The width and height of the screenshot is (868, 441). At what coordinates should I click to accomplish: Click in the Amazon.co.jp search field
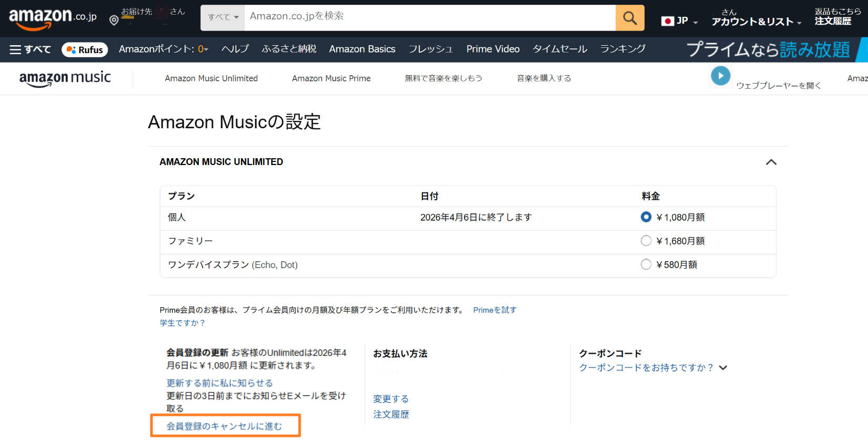430,17
